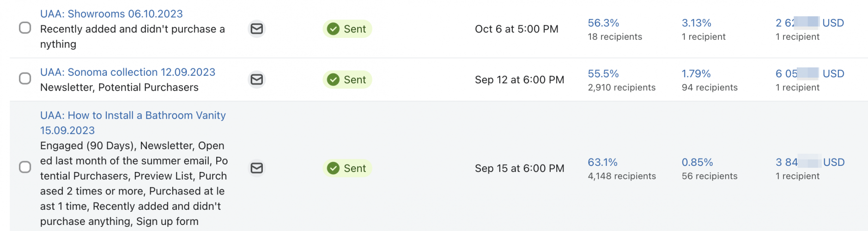Open the UAA: Showrooms 06.10.2023 campaign
The image size is (868, 231).
[x=111, y=14]
